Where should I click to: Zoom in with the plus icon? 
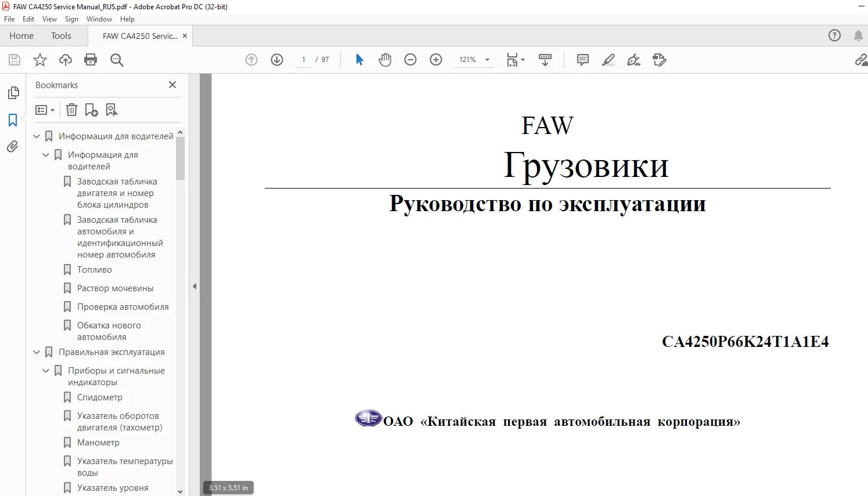(436, 60)
